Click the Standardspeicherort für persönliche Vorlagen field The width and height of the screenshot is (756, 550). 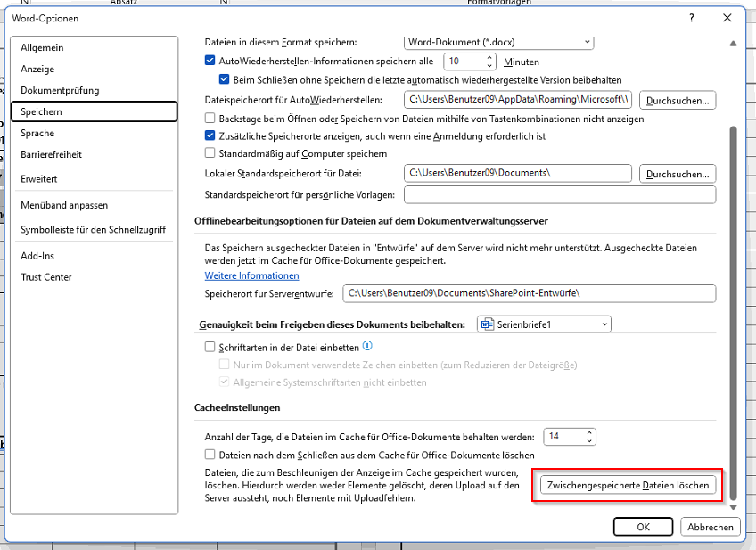coord(560,194)
